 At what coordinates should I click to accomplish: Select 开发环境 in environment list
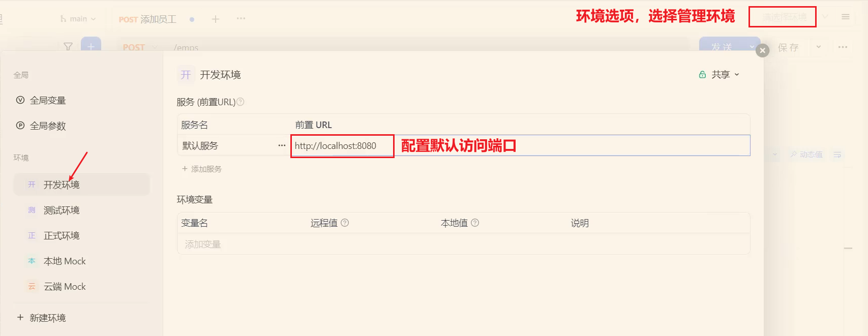(x=62, y=185)
